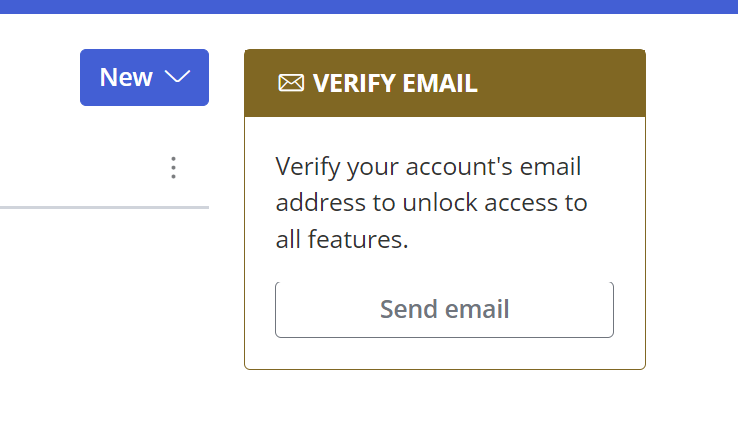
Task: Click the envelope icon beside Verify Email
Action: pos(291,83)
